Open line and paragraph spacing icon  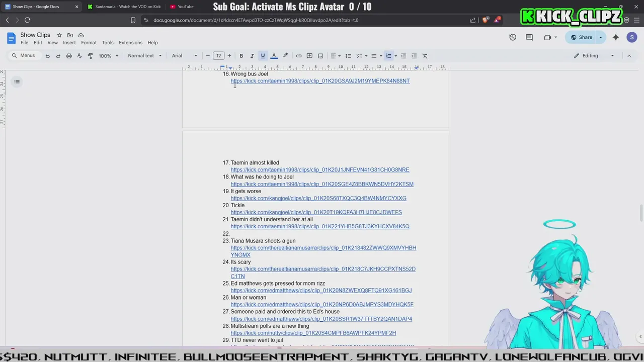pos(348,56)
